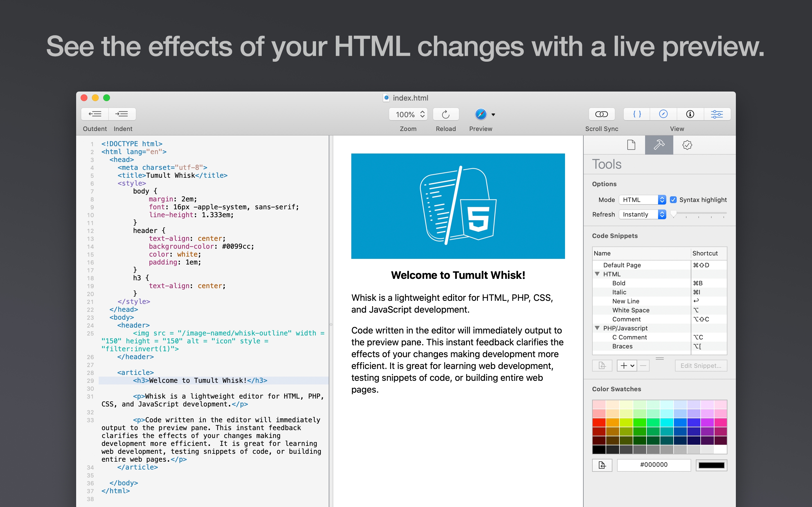Toggle the info view icon
The image size is (812, 507).
pyautogui.click(x=690, y=114)
